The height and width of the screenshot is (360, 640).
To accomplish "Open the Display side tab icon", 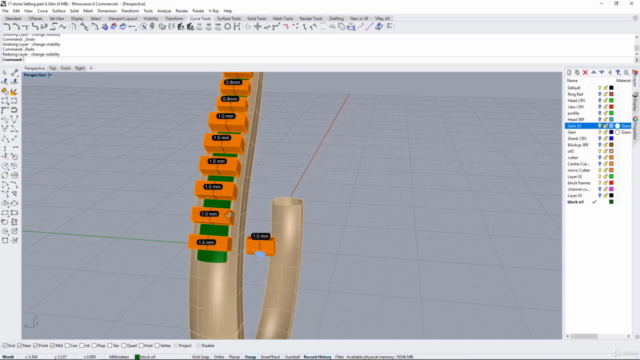I will coord(636,95).
